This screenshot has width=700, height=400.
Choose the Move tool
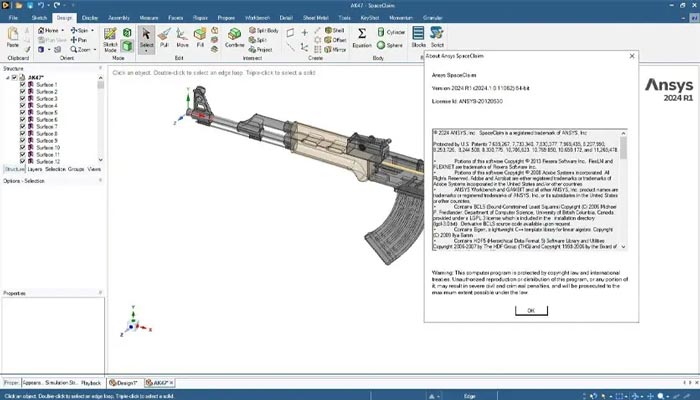(x=182, y=38)
